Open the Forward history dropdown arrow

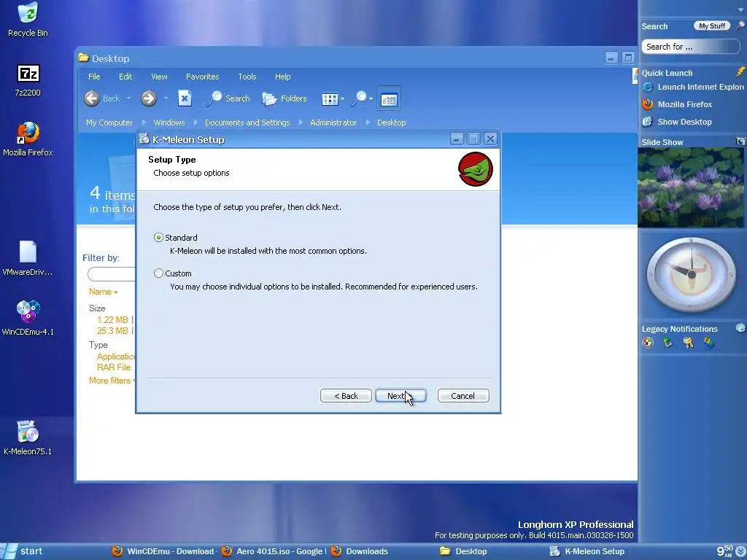[x=166, y=98]
